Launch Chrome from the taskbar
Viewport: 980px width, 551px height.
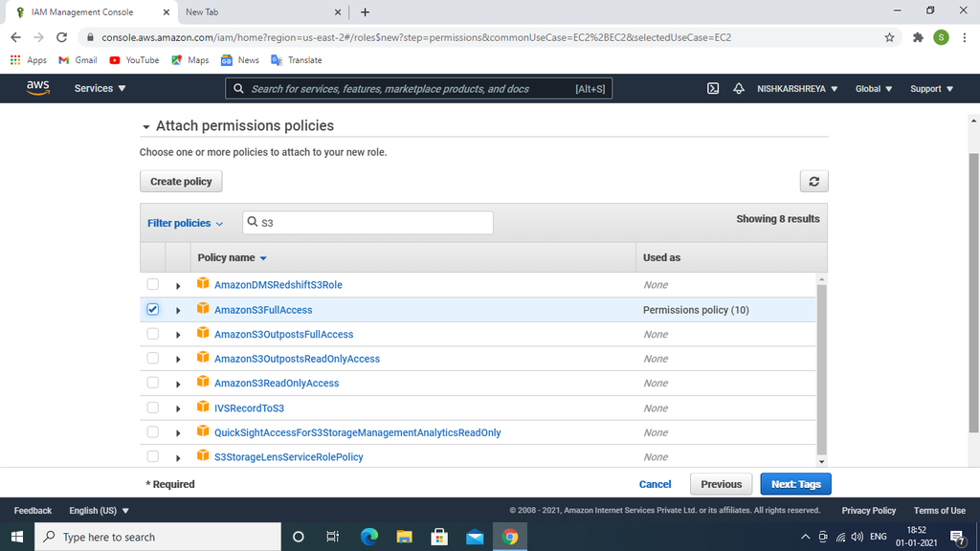[510, 537]
